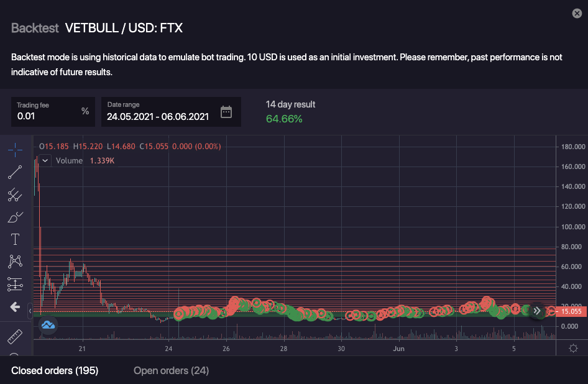Image resolution: width=588 pixels, height=384 pixels.
Task: Click the 'Jun' date axis label
Action: pos(398,349)
